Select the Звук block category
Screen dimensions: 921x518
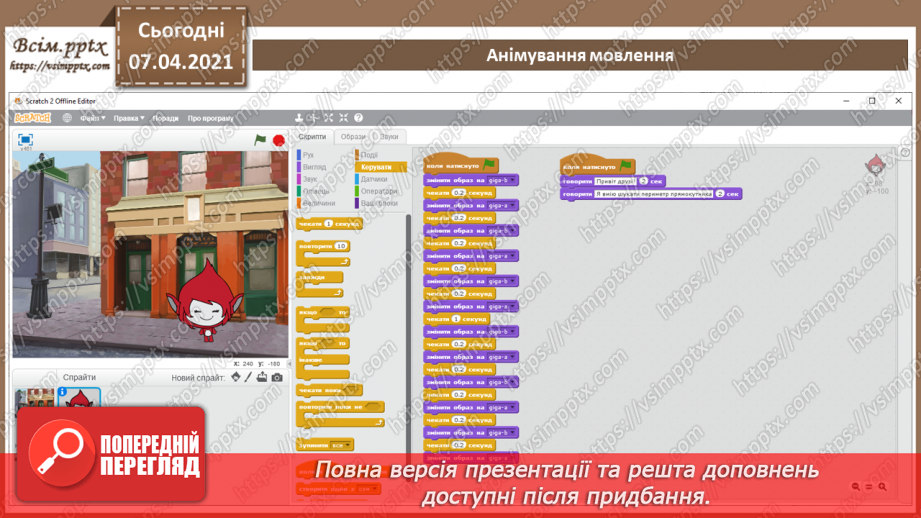pos(310,179)
